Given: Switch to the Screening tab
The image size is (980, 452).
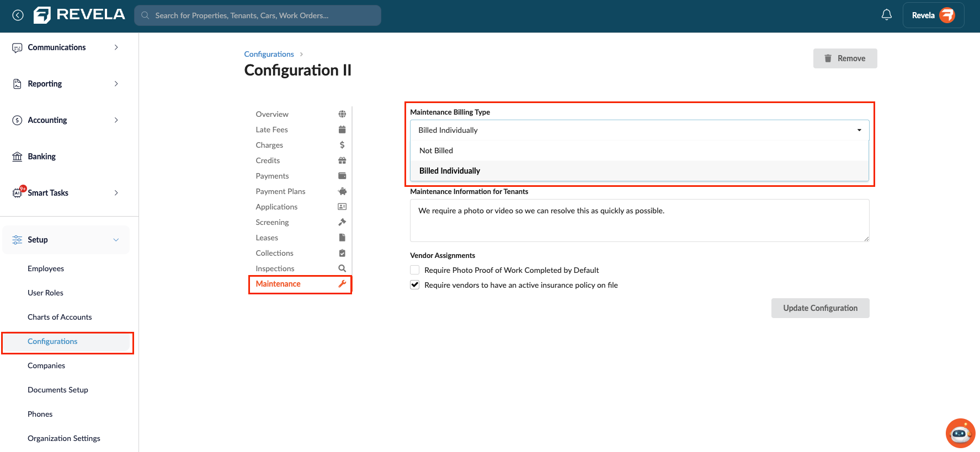Looking at the screenshot, I should point(272,222).
